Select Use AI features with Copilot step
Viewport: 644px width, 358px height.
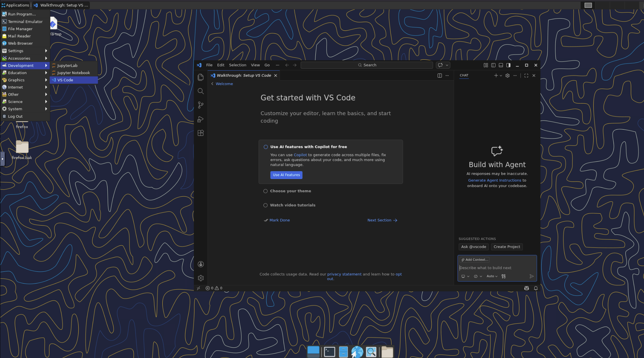[x=308, y=147]
